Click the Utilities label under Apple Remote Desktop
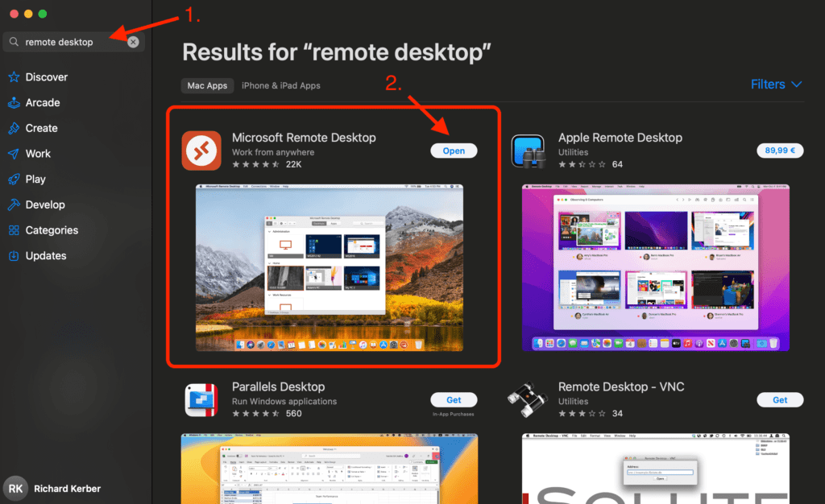 (x=573, y=152)
